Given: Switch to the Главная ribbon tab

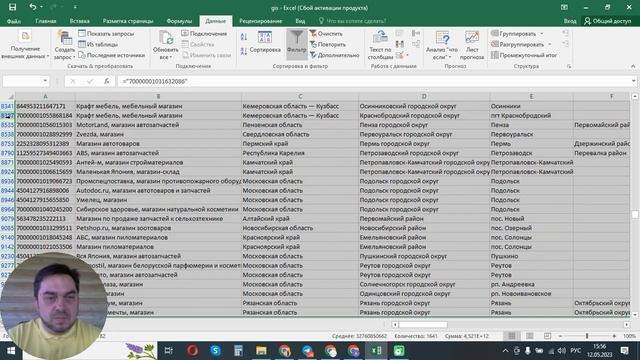Looking at the screenshot, I should click(x=46, y=21).
